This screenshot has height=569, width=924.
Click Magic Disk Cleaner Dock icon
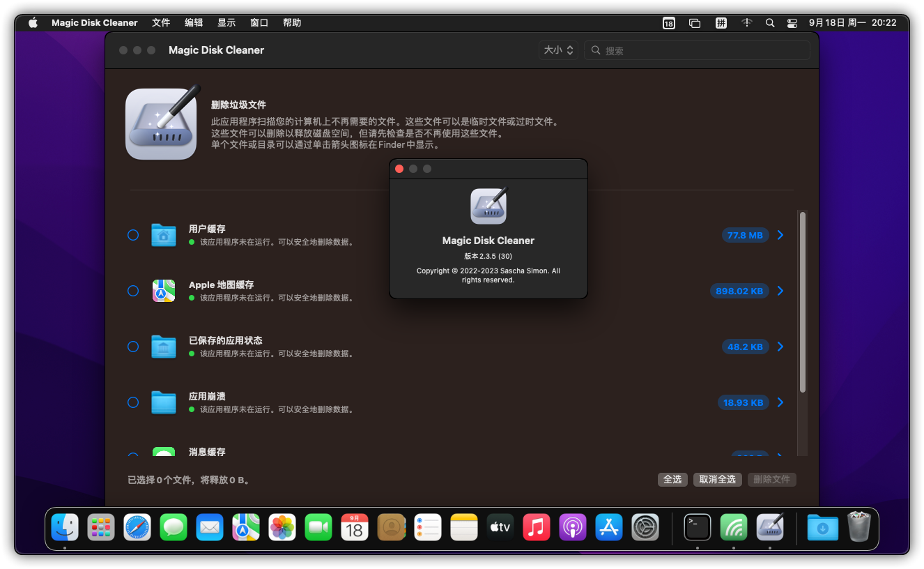770,527
